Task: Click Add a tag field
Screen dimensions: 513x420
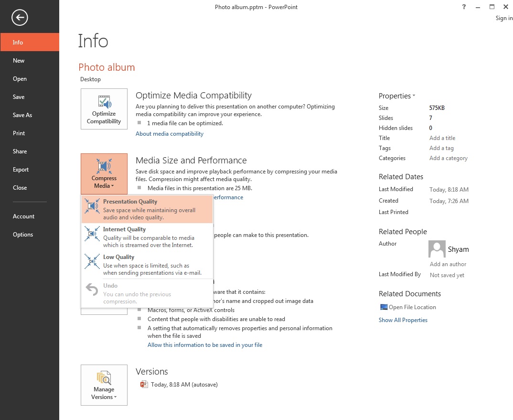Action: (x=441, y=148)
